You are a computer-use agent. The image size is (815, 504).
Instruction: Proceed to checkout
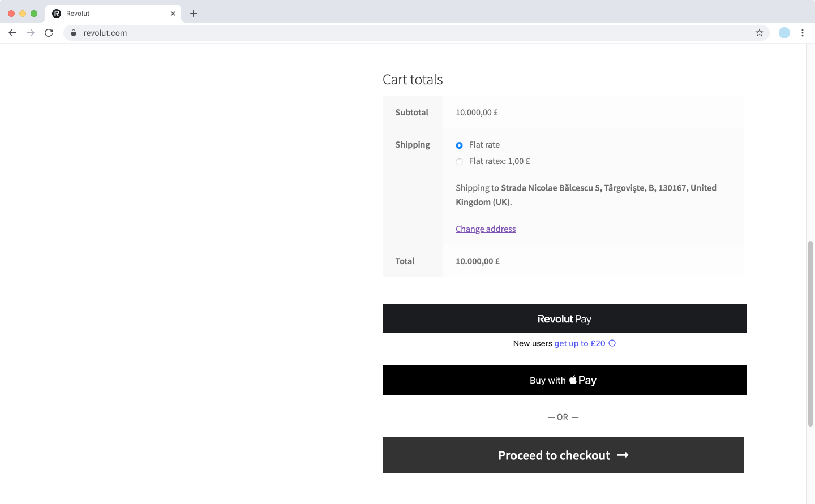point(563,455)
